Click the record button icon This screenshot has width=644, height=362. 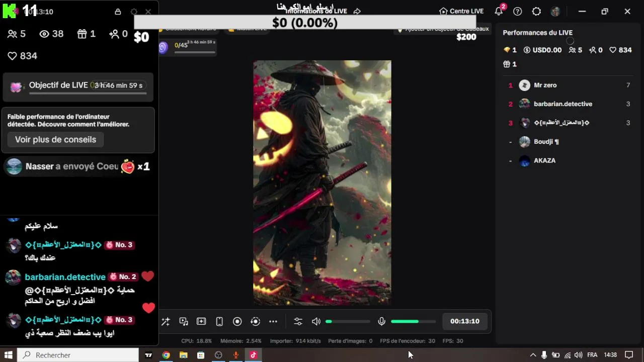tap(237, 321)
